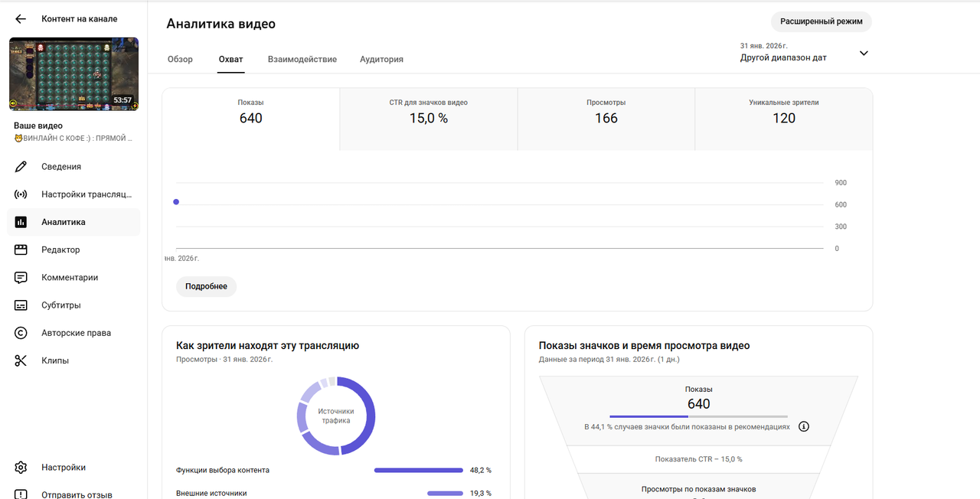980x499 pixels.
Task: Click the info icon next to recommendations percentage
Action: (x=803, y=426)
